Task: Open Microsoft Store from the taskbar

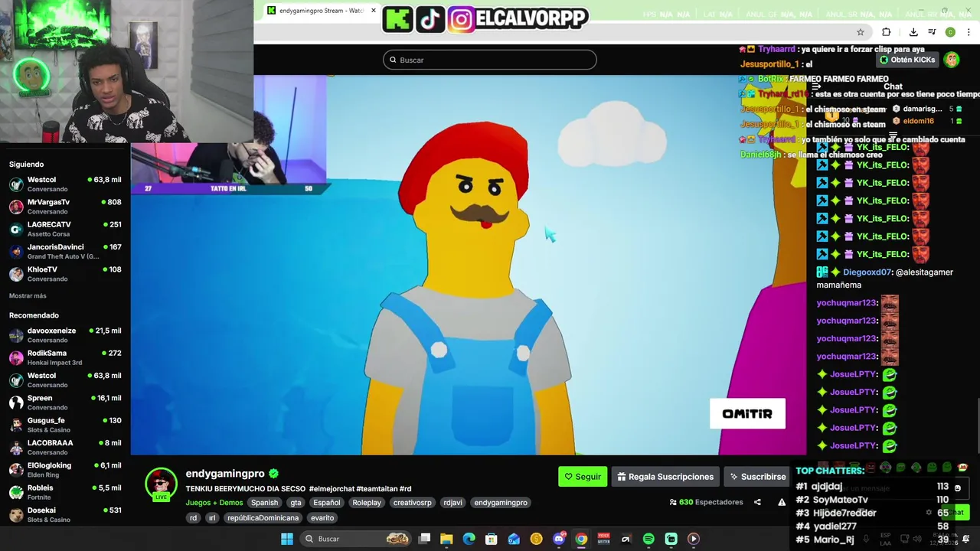Action: coord(492,539)
